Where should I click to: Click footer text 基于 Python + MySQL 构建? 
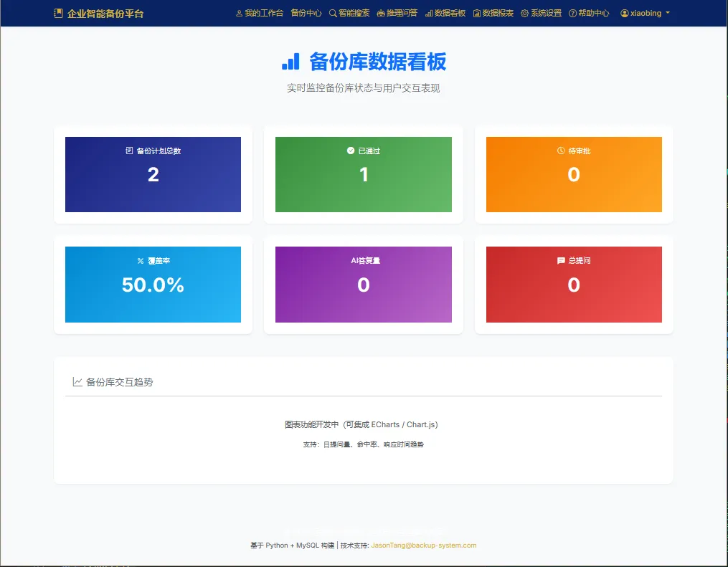tap(293, 545)
